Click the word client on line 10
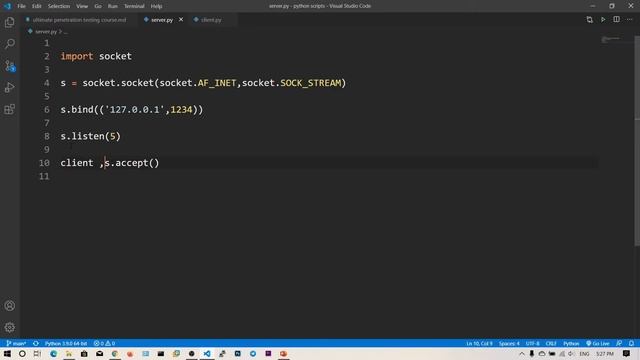The image size is (640, 360). click(x=77, y=163)
